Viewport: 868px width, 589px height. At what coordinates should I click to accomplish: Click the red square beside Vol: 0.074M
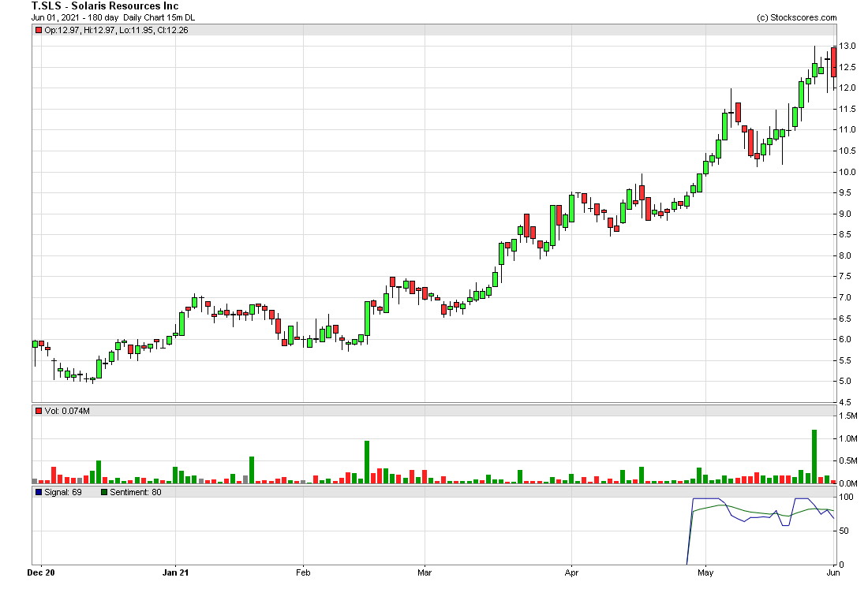click(38, 411)
